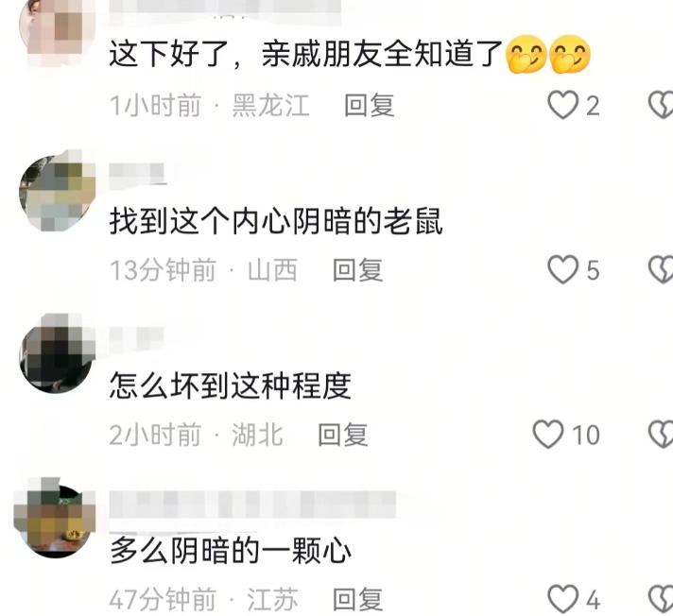The height and width of the screenshot is (616, 673).
Task: Dislike the 山西 comment with broken heart
Action: pyautogui.click(x=661, y=269)
